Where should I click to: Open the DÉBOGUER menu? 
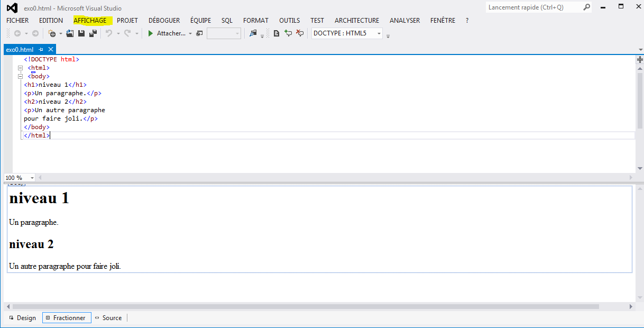click(164, 21)
